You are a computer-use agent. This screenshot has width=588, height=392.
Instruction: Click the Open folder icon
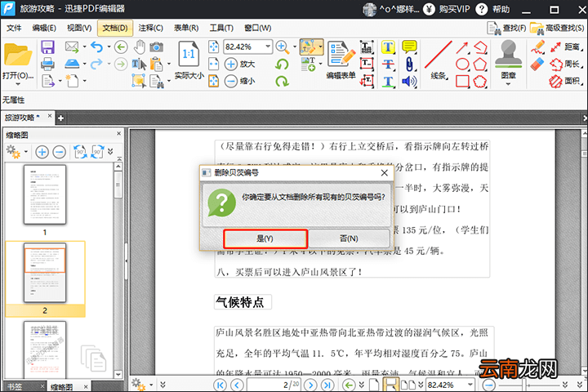(18, 56)
